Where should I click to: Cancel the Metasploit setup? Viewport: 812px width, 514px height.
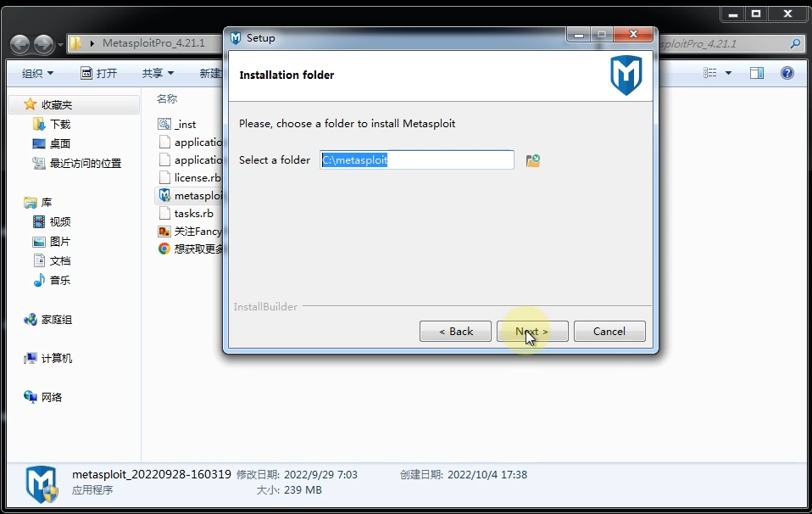609,331
